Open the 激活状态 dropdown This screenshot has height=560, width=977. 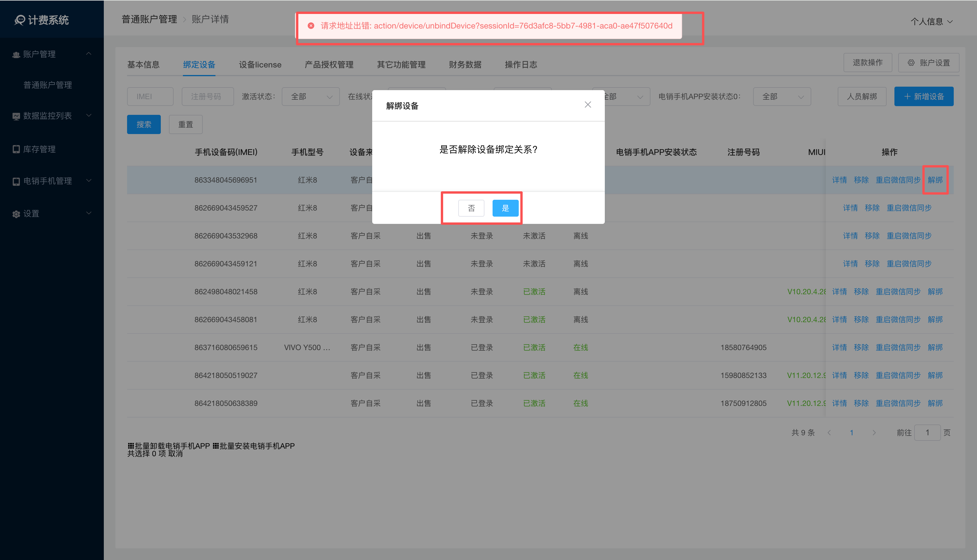click(311, 97)
